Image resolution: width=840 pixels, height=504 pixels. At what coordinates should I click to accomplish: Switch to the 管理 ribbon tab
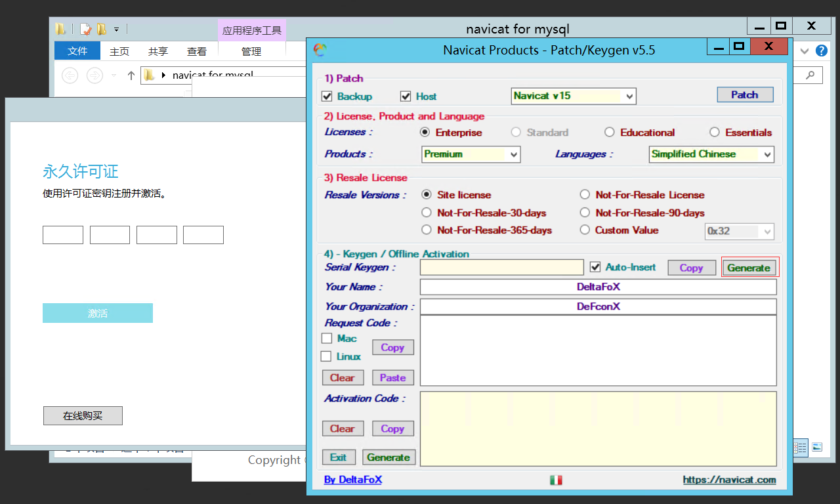[x=251, y=51]
